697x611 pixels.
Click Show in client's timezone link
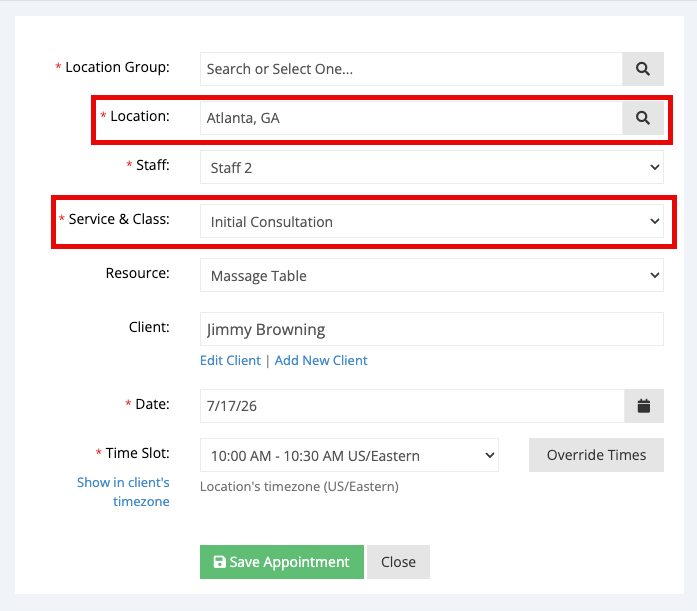[x=123, y=492]
